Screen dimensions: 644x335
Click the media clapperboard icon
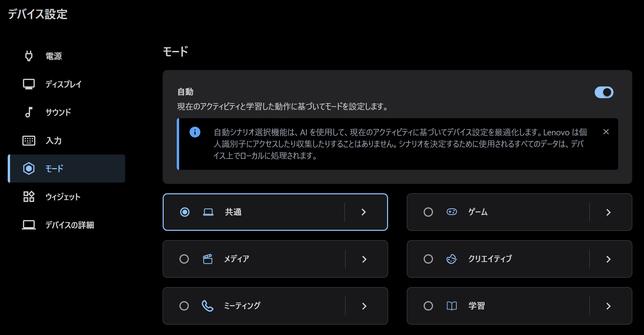pyautogui.click(x=208, y=259)
